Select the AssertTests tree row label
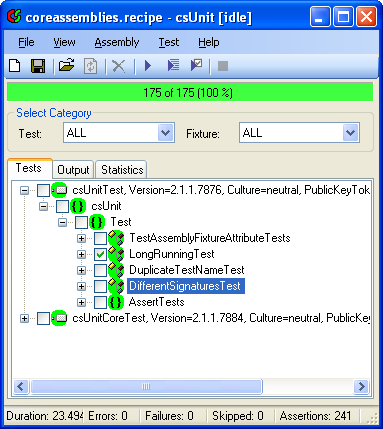This screenshot has height=429, width=383. pos(156,302)
